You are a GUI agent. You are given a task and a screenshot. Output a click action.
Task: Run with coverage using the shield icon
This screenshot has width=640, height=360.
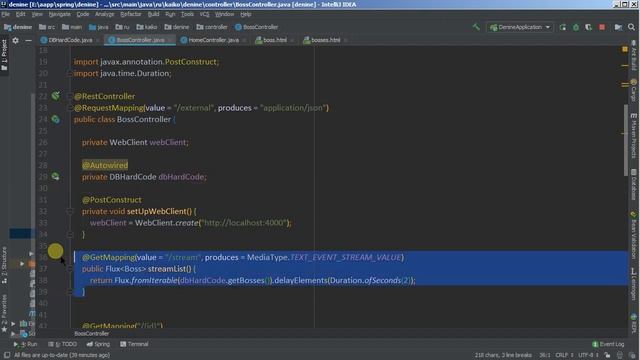588,27
